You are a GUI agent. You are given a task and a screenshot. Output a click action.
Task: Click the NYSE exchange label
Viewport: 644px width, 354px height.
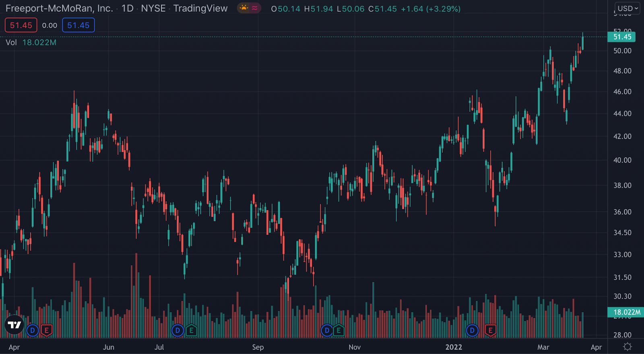coord(153,8)
